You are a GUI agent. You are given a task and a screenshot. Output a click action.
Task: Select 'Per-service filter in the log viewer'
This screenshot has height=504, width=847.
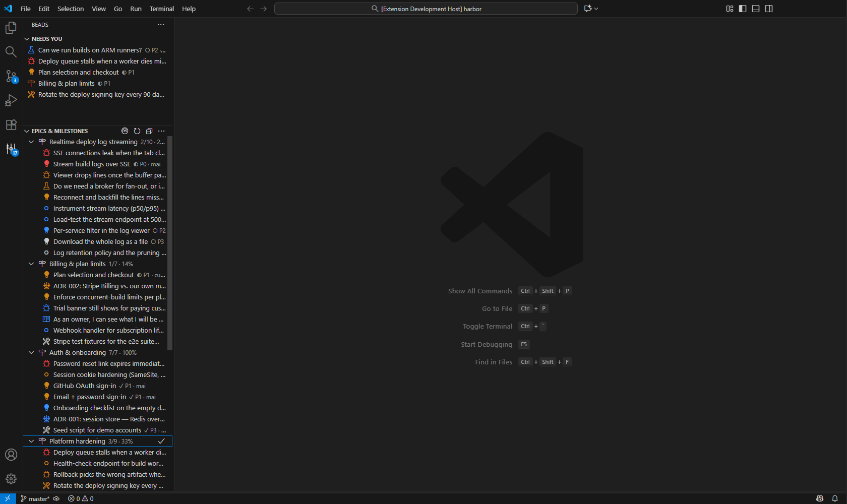point(96,230)
